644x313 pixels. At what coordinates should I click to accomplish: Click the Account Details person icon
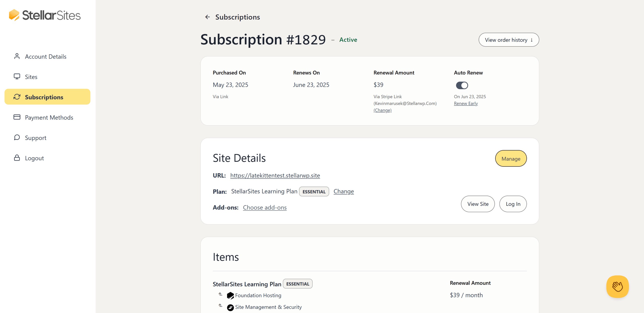(17, 56)
